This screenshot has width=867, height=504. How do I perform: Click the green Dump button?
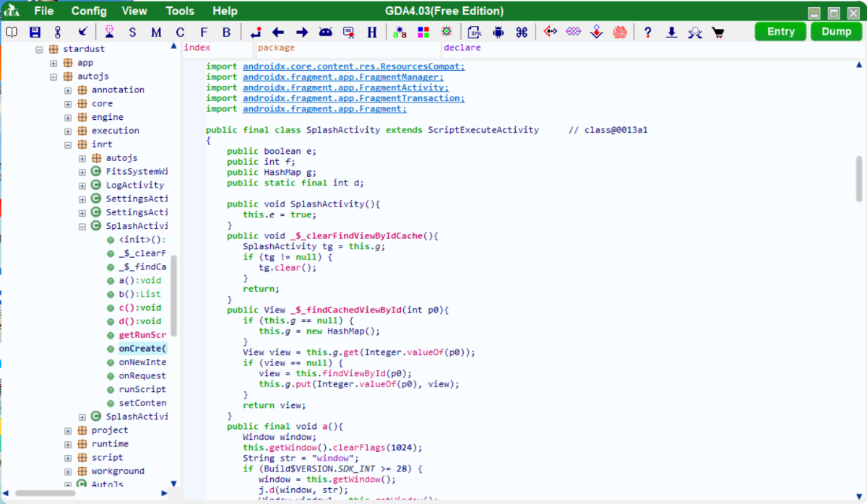coord(837,32)
